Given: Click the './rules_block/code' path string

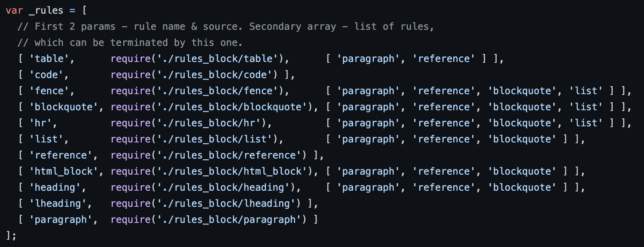Looking at the screenshot, I should tap(215, 75).
